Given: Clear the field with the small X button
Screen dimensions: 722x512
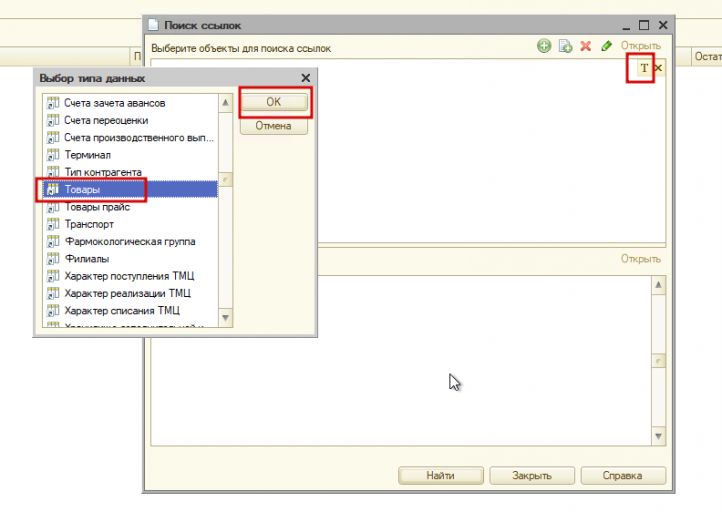Looking at the screenshot, I should tap(658, 68).
